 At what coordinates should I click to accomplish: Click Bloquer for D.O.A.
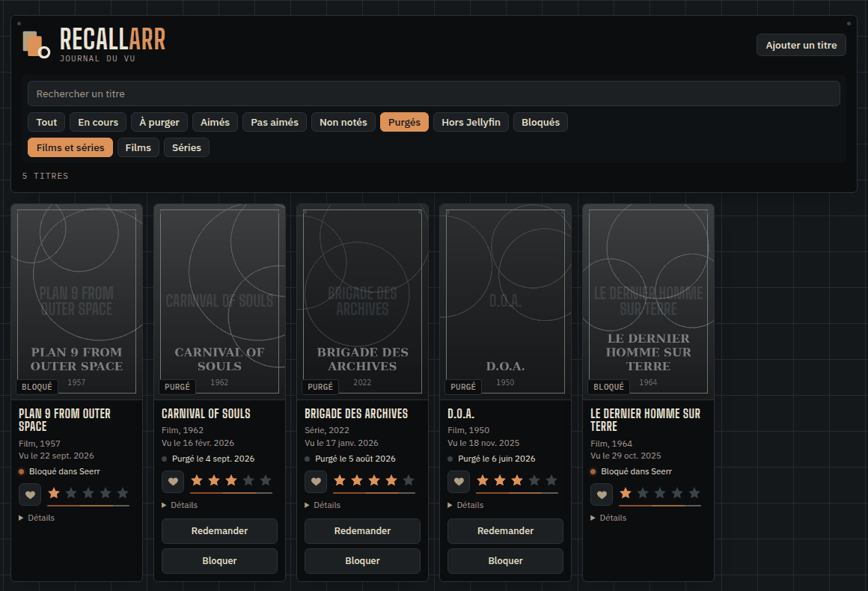(505, 561)
